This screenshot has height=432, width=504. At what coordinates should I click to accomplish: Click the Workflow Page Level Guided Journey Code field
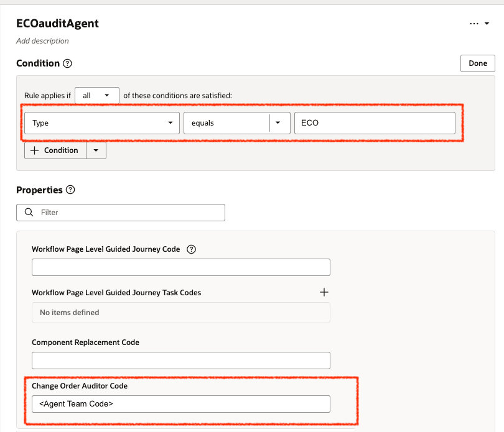(x=180, y=267)
